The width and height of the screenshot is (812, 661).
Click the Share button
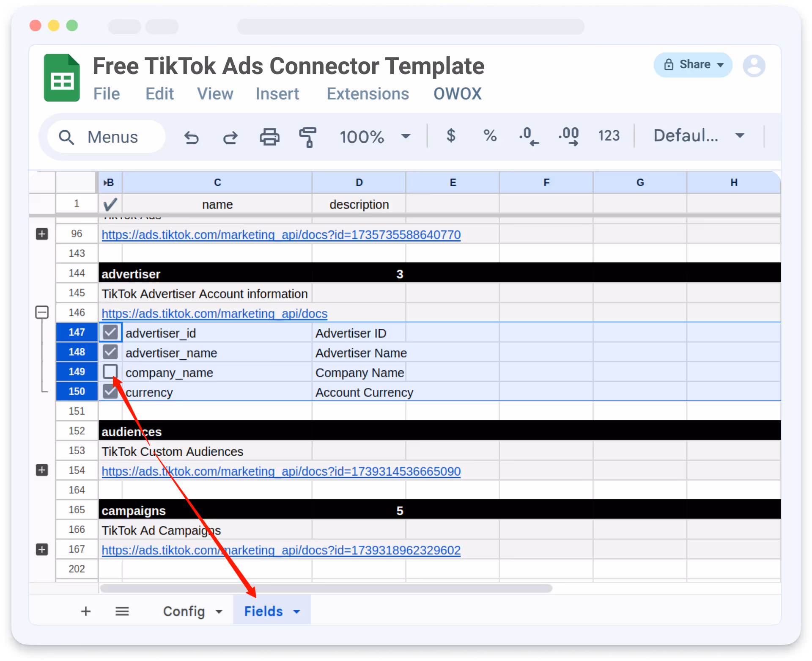tap(693, 65)
